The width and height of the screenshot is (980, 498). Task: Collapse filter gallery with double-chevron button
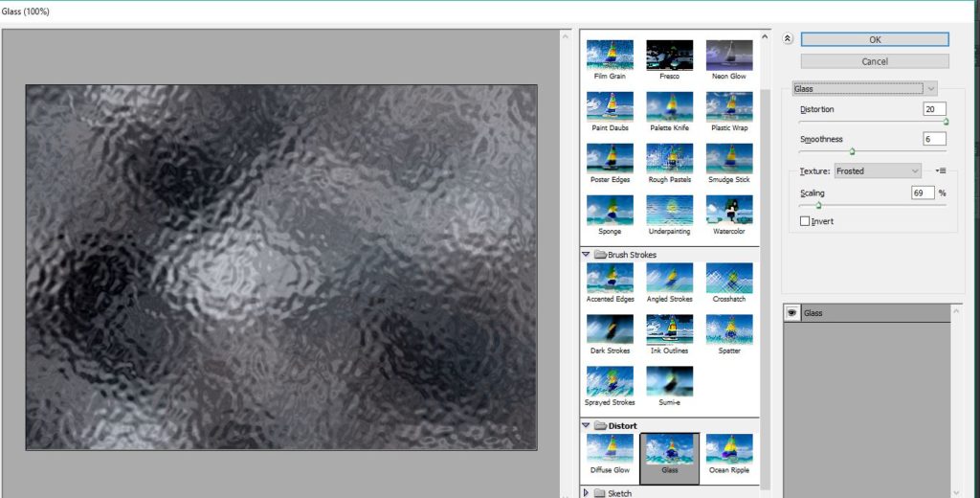point(788,39)
